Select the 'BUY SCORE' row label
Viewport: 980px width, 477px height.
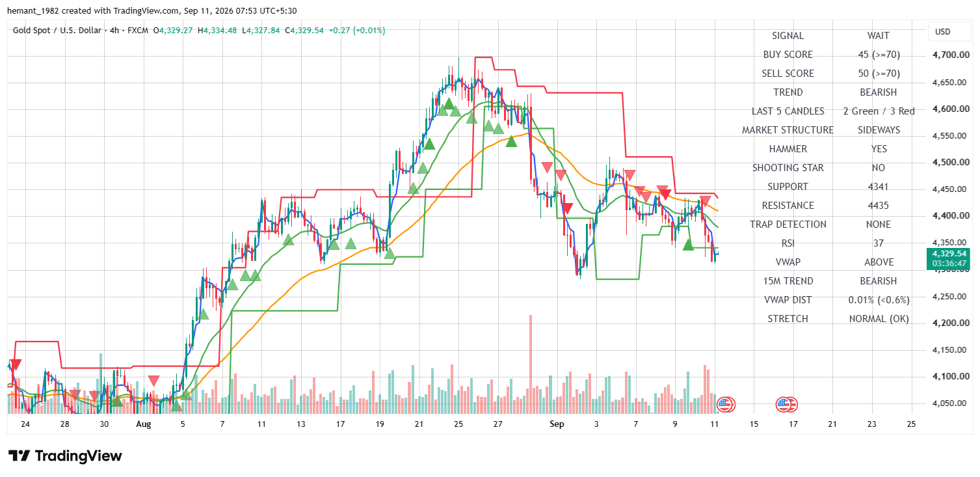click(x=788, y=55)
